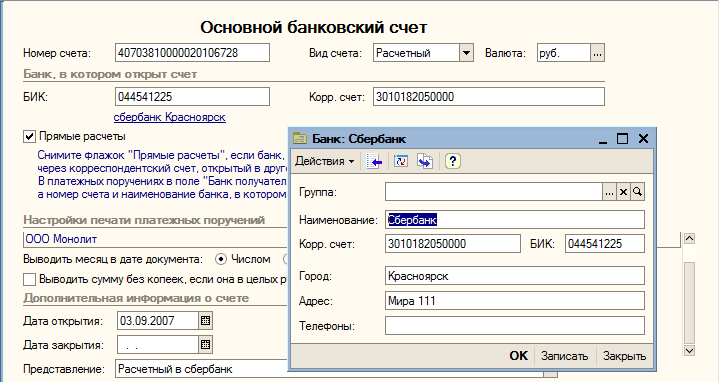Click the empty Телефоны field
The height and width of the screenshot is (382, 720).
(x=515, y=326)
